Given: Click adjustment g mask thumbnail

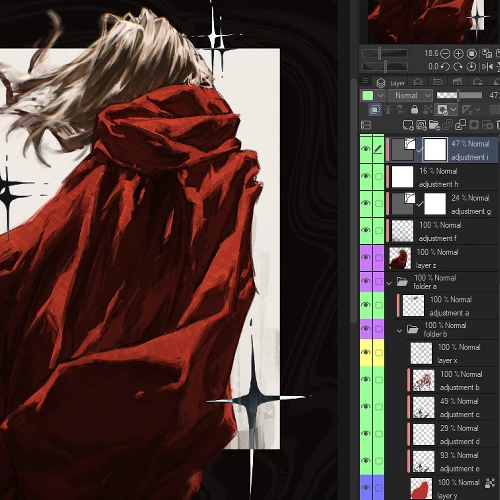Looking at the screenshot, I should pos(435,203).
